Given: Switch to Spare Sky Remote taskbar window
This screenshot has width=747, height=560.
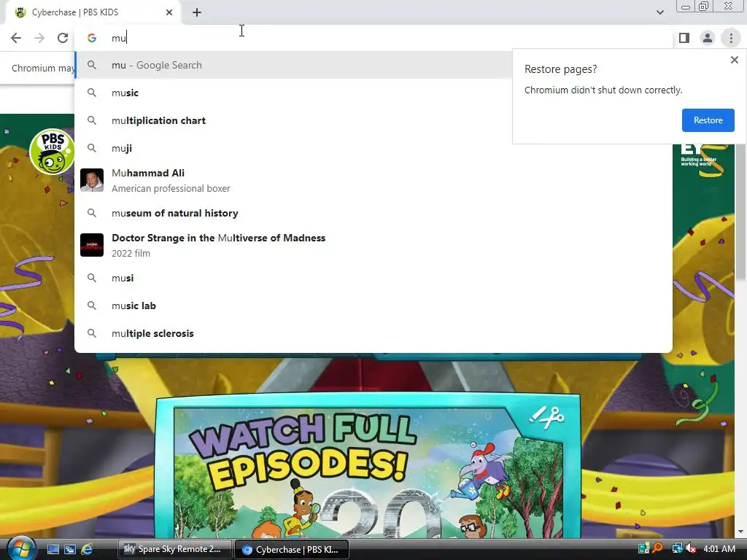Looking at the screenshot, I should click(x=175, y=549).
